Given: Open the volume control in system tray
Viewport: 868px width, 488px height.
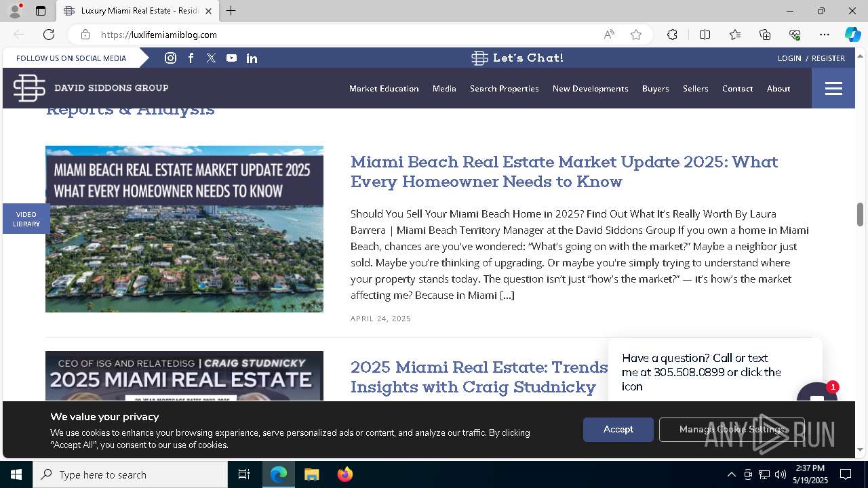Looking at the screenshot, I should click(x=781, y=474).
